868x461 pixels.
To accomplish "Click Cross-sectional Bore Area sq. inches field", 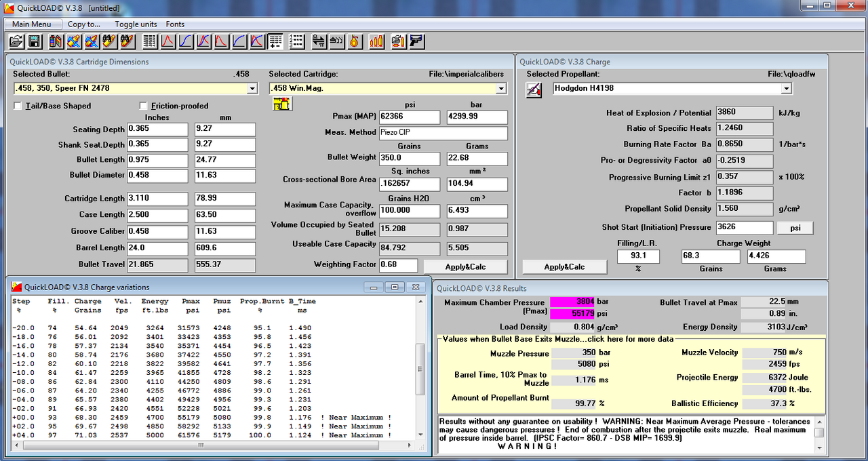I will [410, 184].
